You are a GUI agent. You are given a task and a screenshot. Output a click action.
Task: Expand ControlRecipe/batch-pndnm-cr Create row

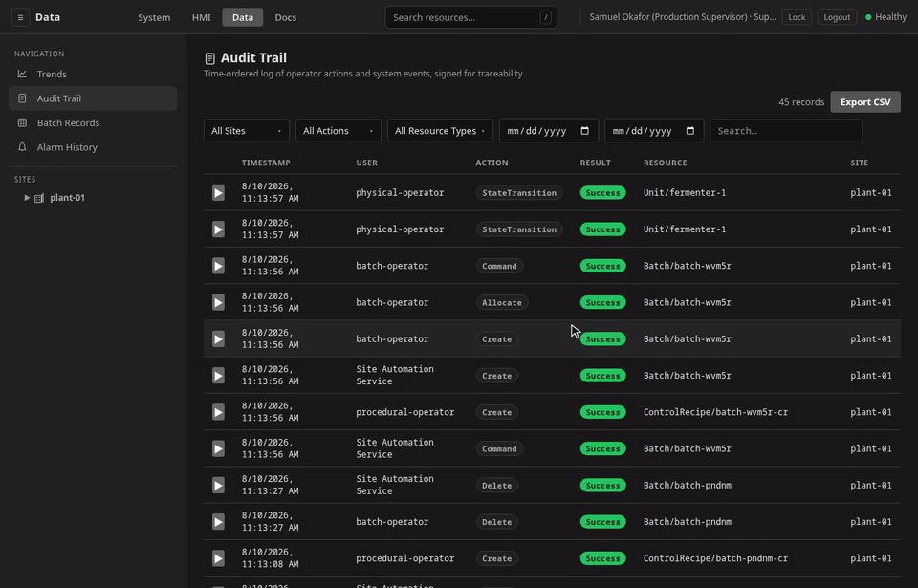coord(218,558)
